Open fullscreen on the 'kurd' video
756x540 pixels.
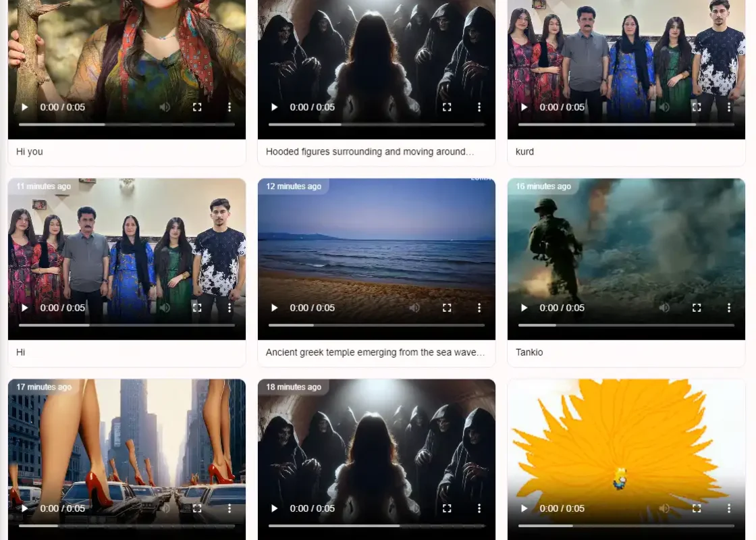pyautogui.click(x=697, y=107)
